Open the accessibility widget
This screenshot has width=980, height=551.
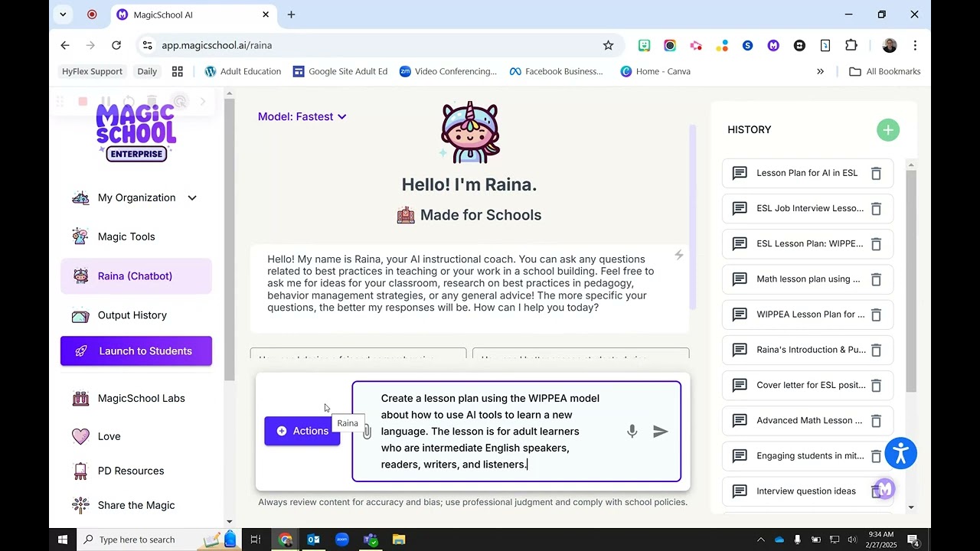pyautogui.click(x=901, y=453)
